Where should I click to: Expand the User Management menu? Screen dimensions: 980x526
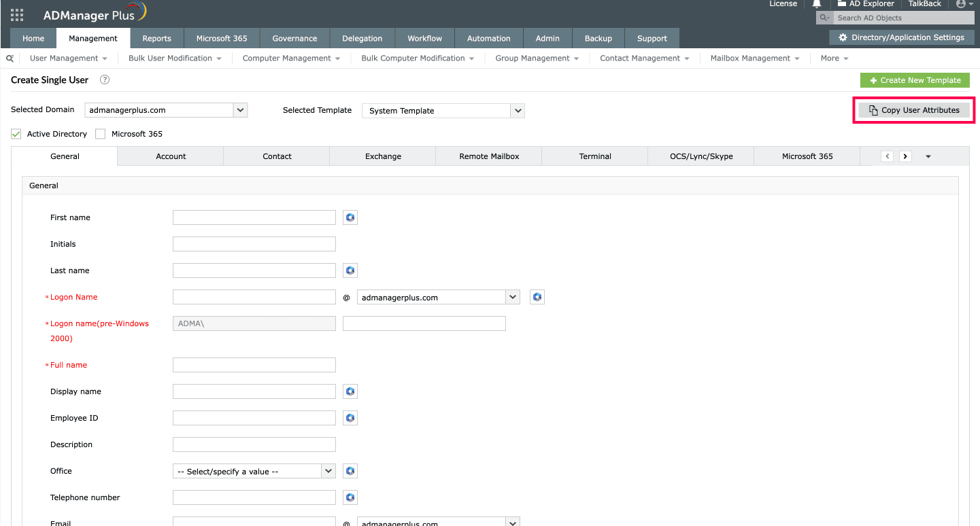pyautogui.click(x=69, y=58)
